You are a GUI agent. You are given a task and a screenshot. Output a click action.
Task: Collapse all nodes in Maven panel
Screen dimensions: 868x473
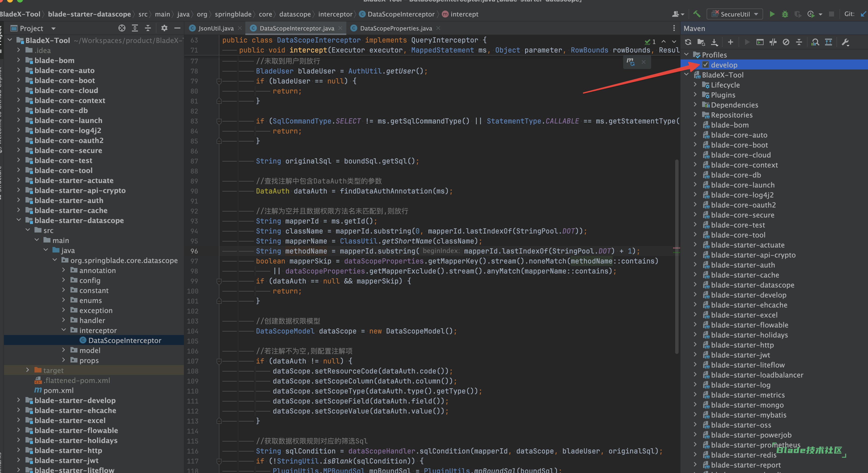(x=799, y=42)
